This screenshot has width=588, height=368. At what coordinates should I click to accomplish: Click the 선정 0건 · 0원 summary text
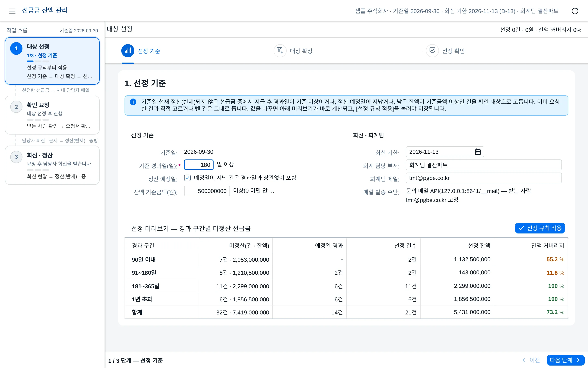pos(540,30)
